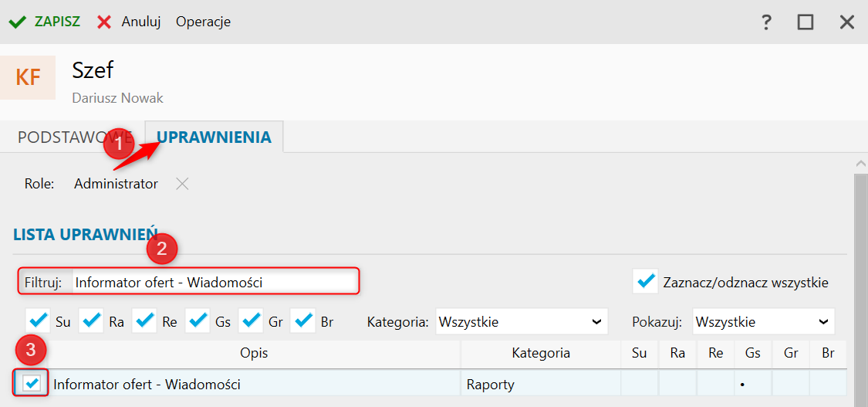
Task: Open the Kategoria dropdown
Action: (522, 321)
